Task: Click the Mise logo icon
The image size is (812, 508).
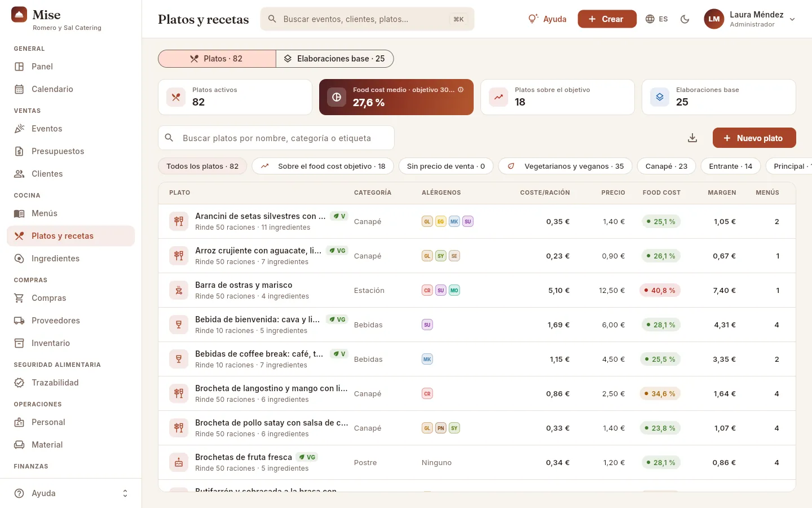Action: (19, 15)
